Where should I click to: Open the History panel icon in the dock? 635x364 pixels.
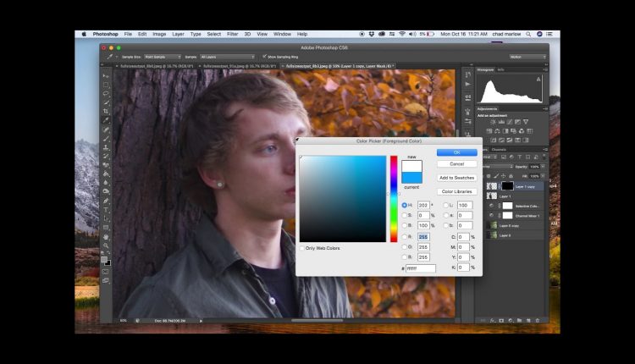(x=467, y=74)
